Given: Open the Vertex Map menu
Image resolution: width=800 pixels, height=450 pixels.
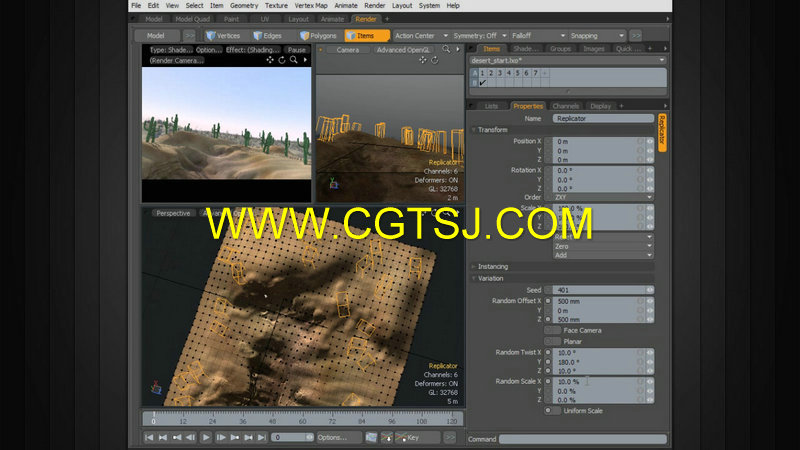Looking at the screenshot, I should 311,6.
